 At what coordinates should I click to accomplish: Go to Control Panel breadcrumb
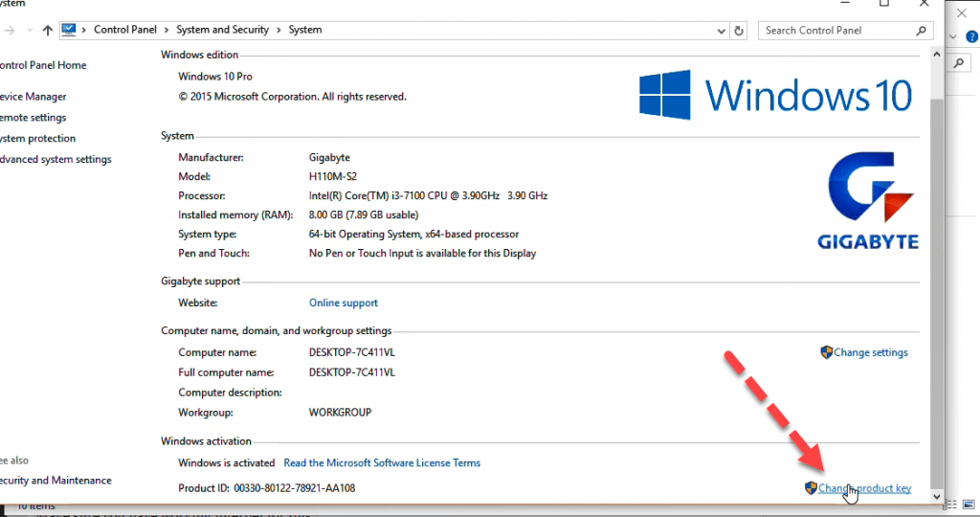[125, 30]
